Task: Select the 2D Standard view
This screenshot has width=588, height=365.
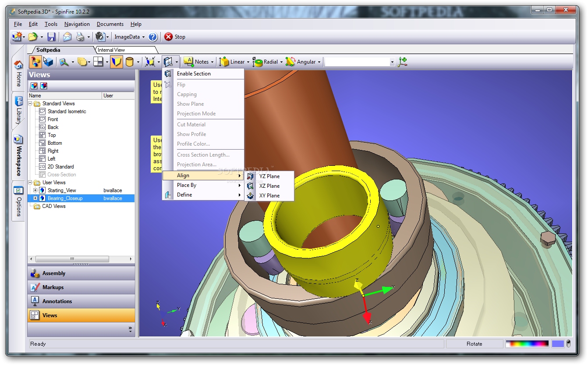Action: (60, 167)
